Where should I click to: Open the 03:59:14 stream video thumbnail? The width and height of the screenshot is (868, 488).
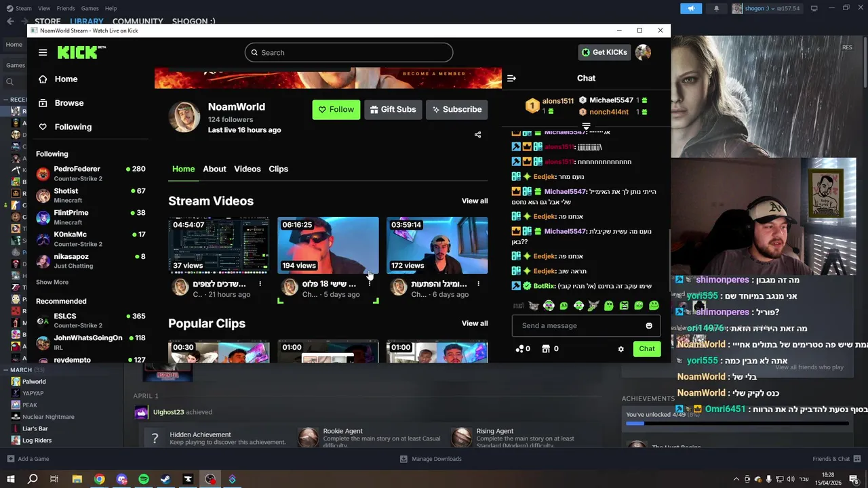coord(437,245)
